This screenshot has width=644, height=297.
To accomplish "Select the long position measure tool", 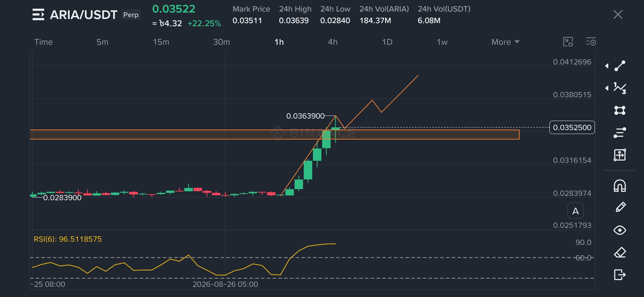I will [x=620, y=155].
